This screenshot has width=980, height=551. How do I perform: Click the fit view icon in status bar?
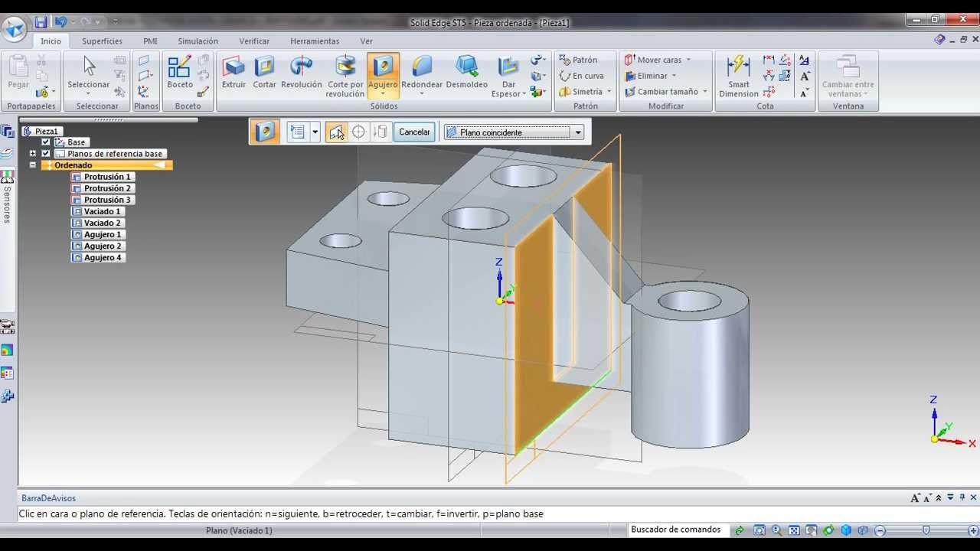coord(795,530)
